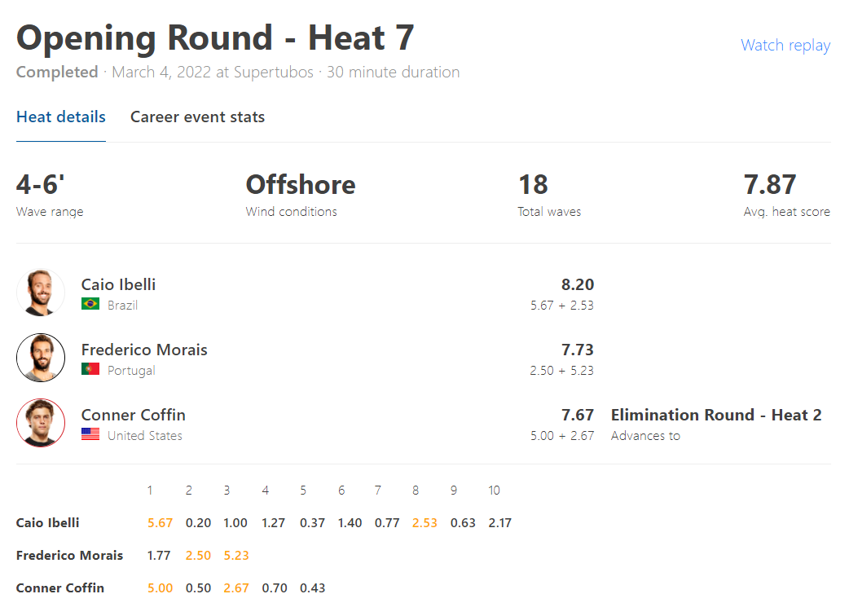Screen dimensions: 849x616
Task: Open Frederico Morais's athlete name link
Action: point(144,350)
